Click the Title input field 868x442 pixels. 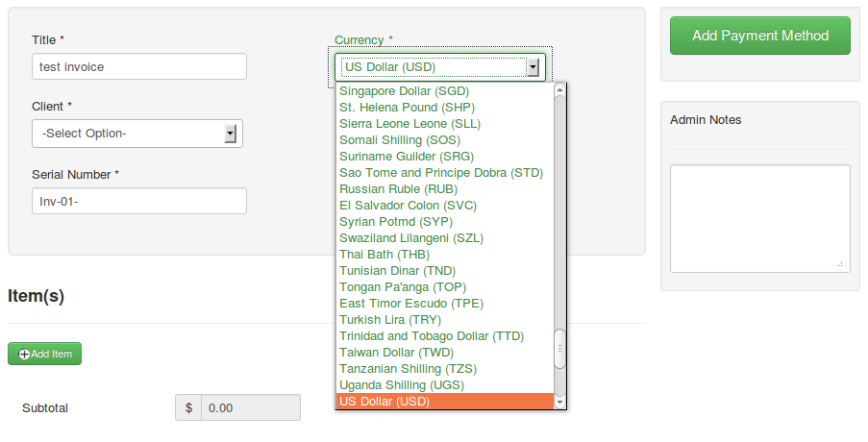[138, 66]
